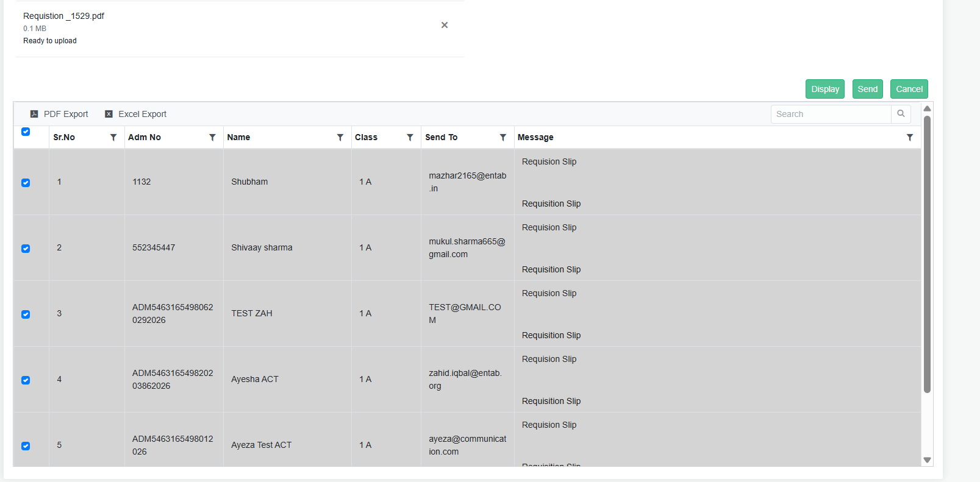Uncheck the row for Shubham

pos(26,183)
